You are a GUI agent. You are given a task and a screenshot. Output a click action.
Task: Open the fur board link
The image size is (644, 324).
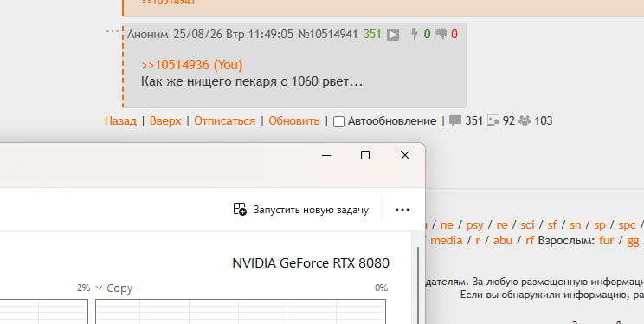(606, 240)
